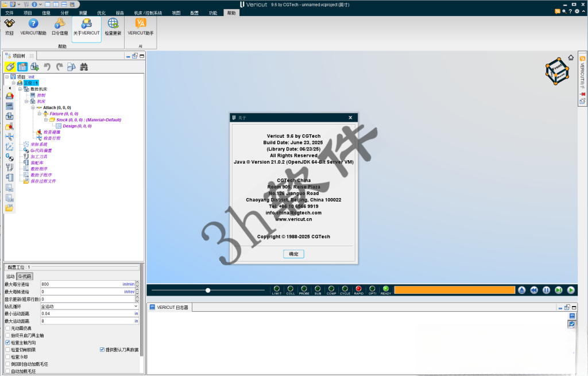Open the 分析 ribbon tab

pyautogui.click(x=64, y=13)
